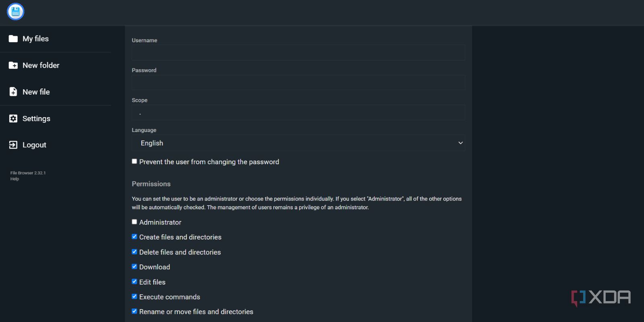
Task: Enable the Administrator permission checkbox
Action: [x=134, y=222]
